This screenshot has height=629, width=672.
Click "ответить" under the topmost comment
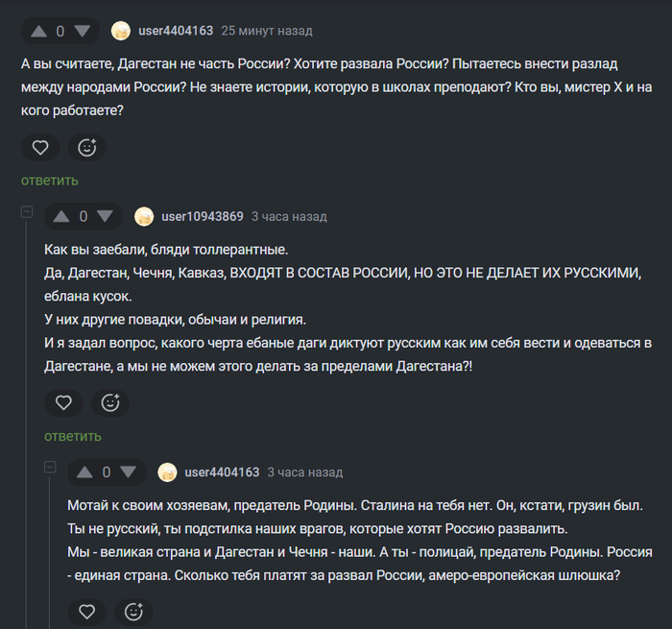coord(50,181)
